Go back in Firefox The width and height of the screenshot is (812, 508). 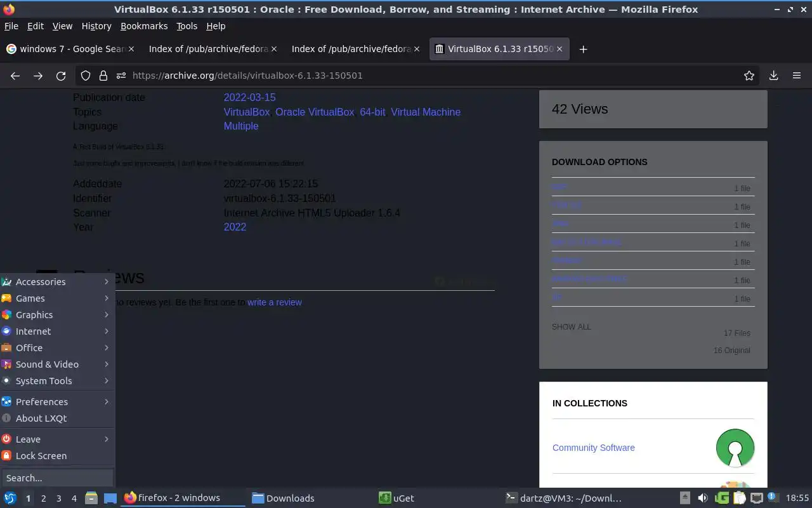pos(15,76)
